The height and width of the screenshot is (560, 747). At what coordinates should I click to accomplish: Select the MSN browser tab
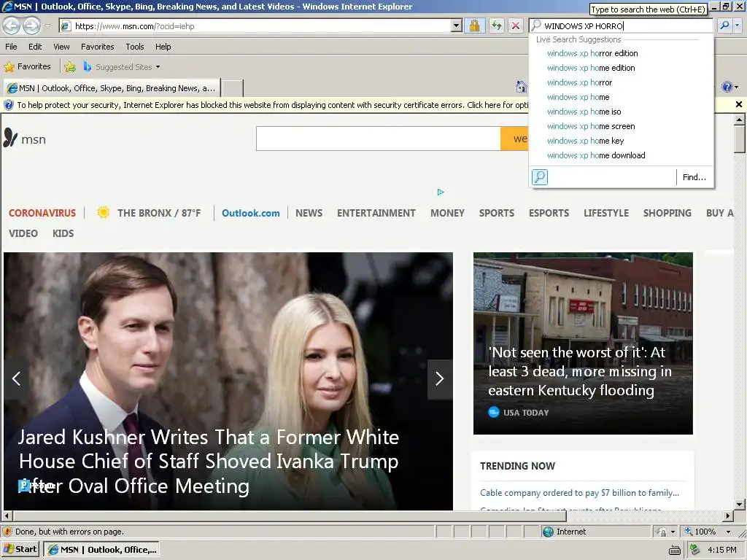(112, 88)
